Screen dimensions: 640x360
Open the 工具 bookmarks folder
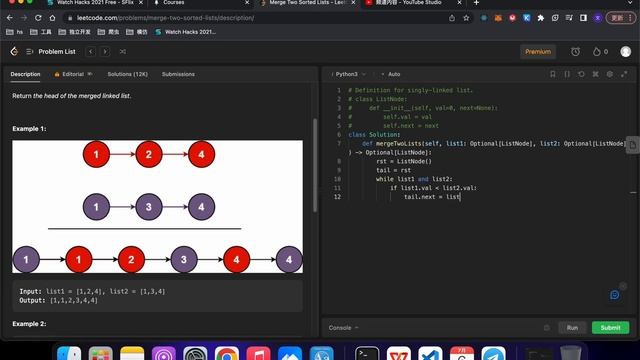tap(41, 32)
